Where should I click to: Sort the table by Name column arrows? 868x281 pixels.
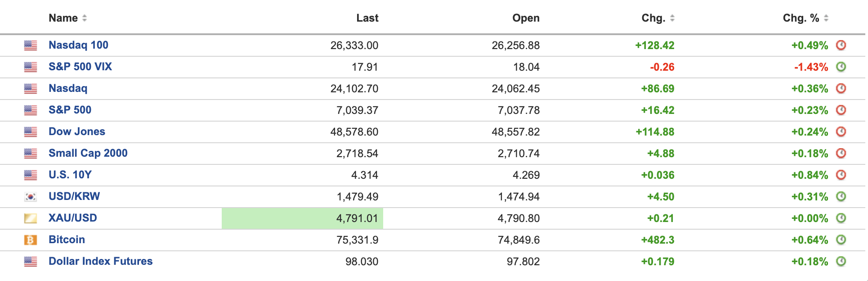click(85, 18)
